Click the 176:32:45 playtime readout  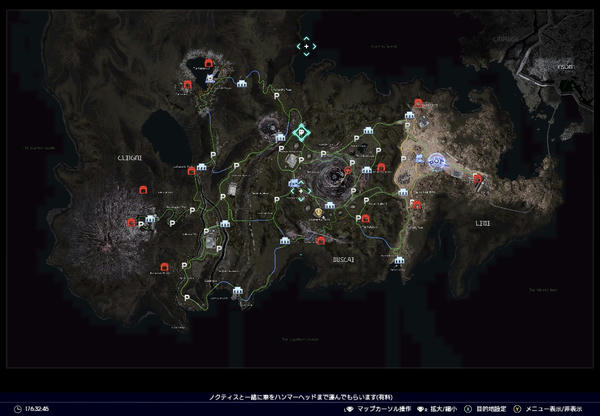tap(37, 409)
